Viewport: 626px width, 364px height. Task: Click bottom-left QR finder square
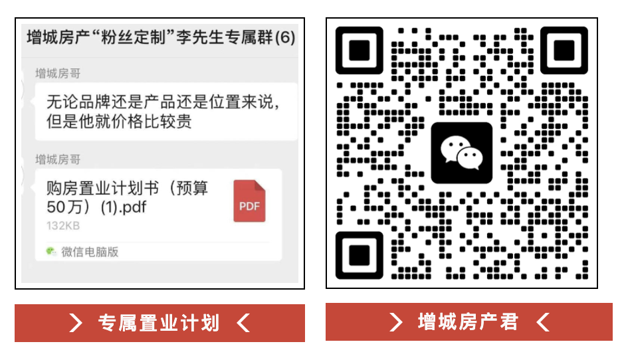[x=360, y=255]
